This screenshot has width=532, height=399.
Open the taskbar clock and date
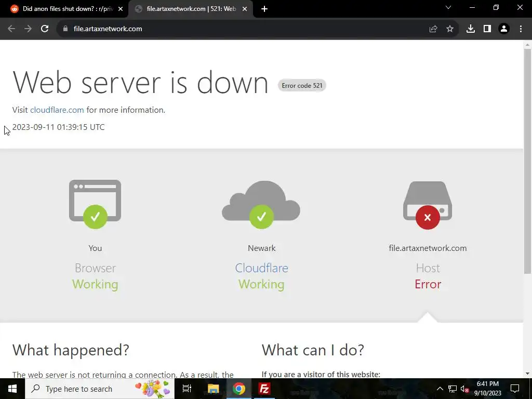click(x=487, y=389)
